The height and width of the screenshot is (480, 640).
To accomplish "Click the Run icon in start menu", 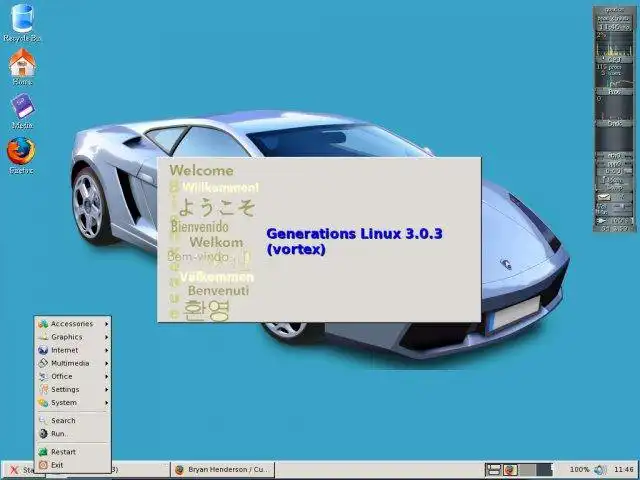I will click(x=43, y=433).
